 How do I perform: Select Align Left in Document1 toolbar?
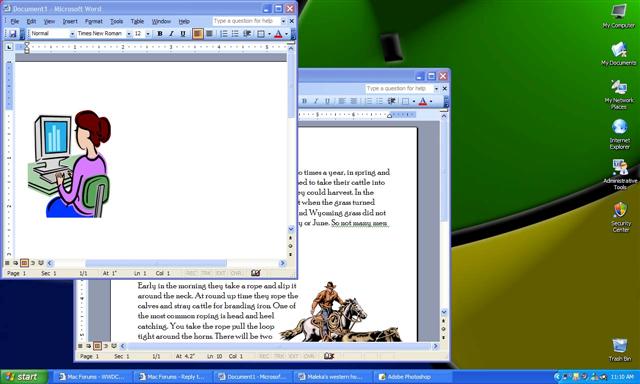point(198,34)
